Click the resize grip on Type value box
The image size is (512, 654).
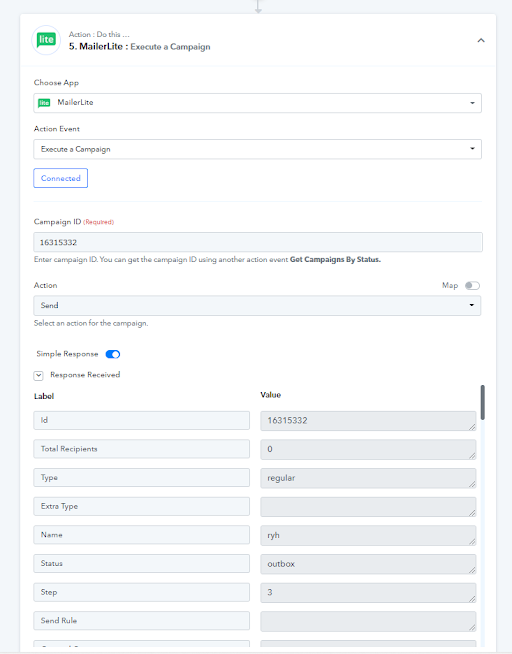coord(472,484)
